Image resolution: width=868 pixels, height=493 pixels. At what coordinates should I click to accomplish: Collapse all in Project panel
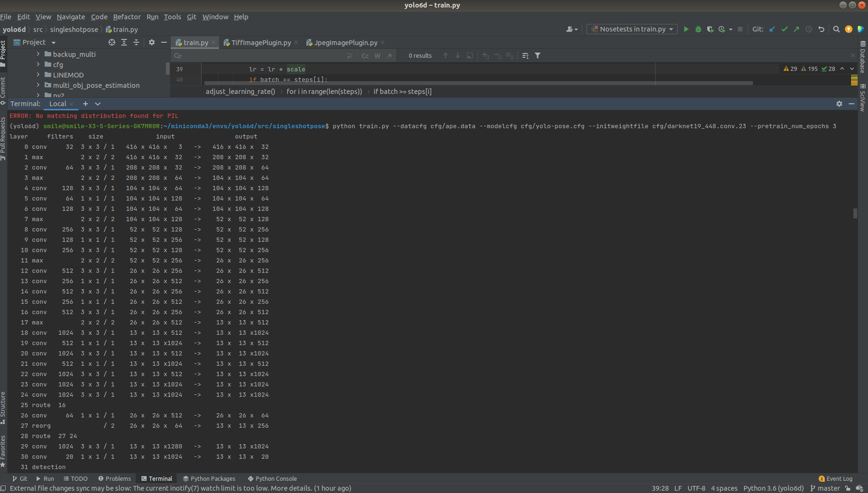click(136, 42)
